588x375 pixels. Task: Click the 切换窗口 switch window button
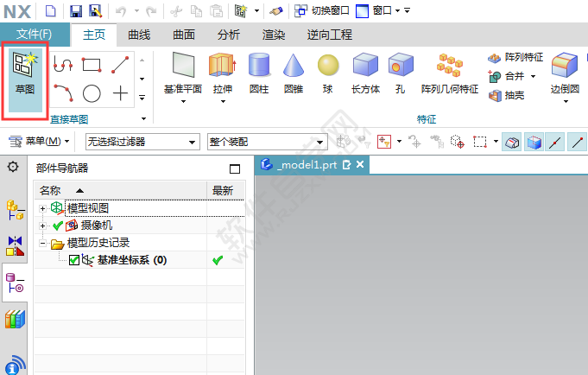(321, 11)
